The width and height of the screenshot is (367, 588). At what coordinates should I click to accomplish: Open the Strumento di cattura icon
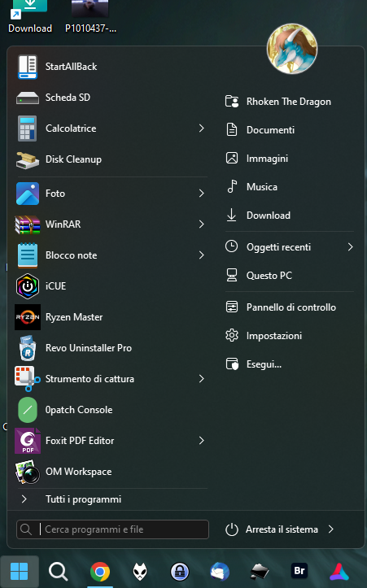point(28,379)
